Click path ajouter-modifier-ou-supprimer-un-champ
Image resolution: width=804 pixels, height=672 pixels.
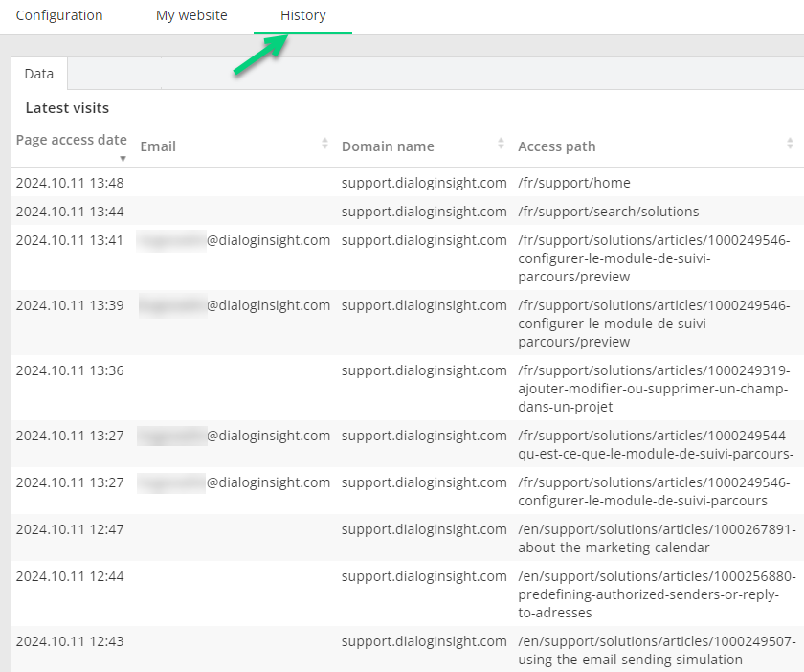pyautogui.click(x=654, y=389)
